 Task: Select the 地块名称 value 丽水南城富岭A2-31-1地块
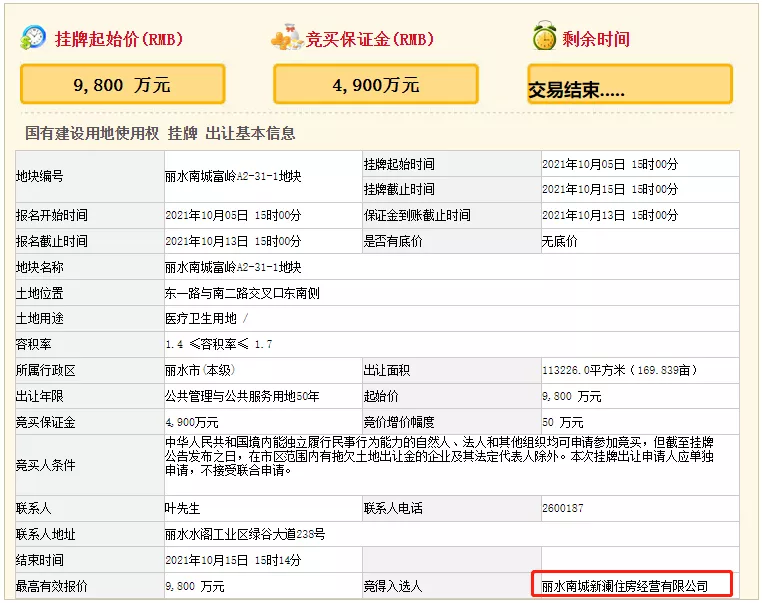233,267
